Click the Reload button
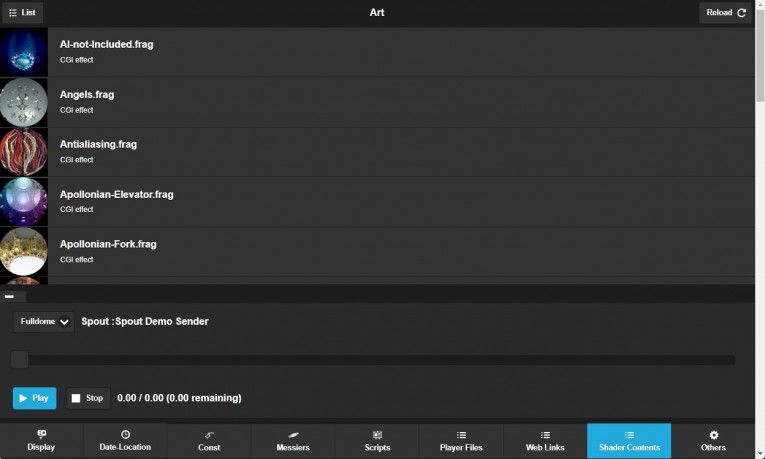765x459 pixels. [x=725, y=13]
